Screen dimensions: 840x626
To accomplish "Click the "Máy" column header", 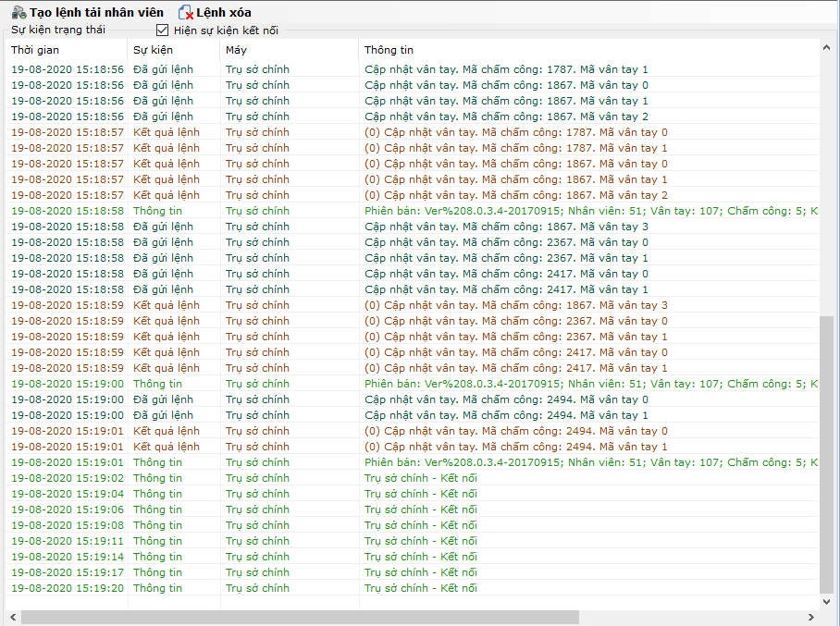I will [x=236, y=50].
